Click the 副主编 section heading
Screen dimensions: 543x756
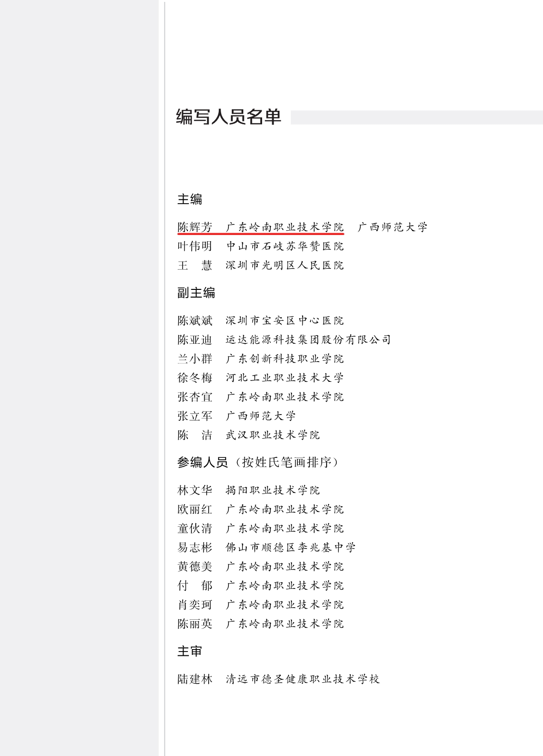tap(196, 293)
